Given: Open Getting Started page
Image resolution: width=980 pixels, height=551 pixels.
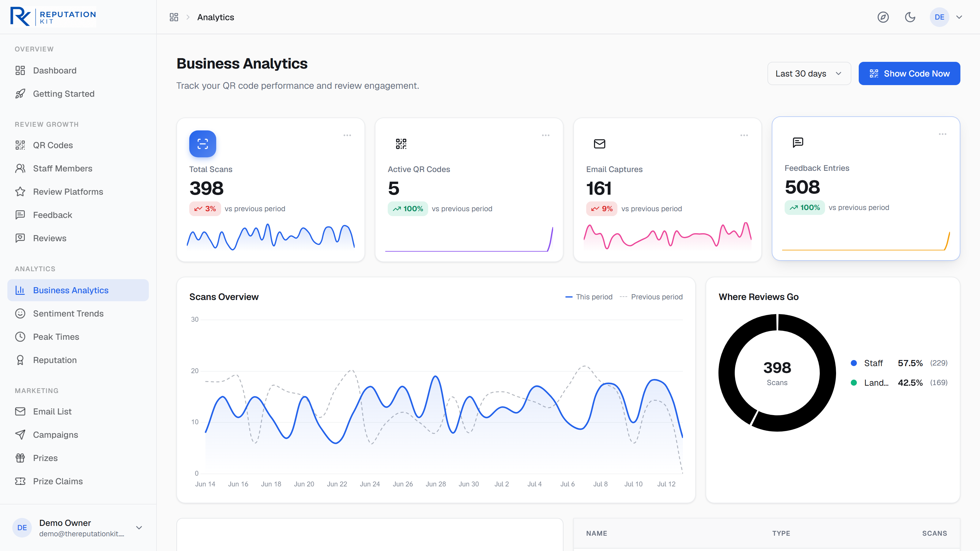Looking at the screenshot, I should click(78, 94).
